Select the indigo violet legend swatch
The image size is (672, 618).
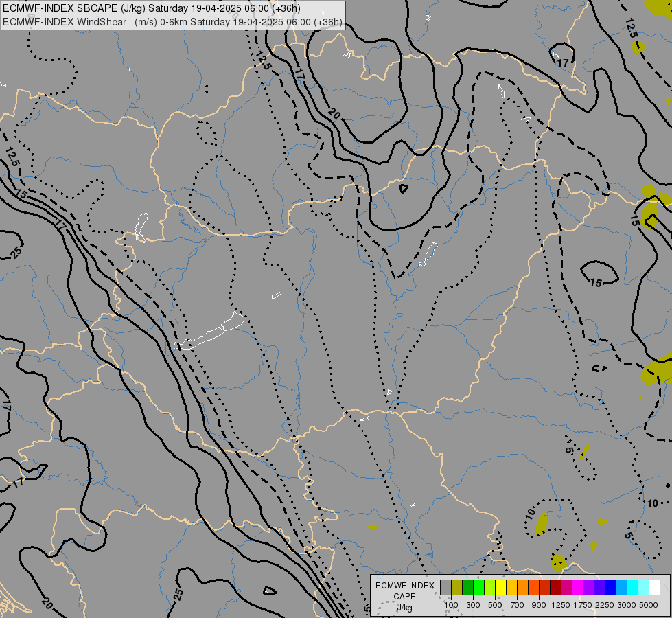[599, 587]
